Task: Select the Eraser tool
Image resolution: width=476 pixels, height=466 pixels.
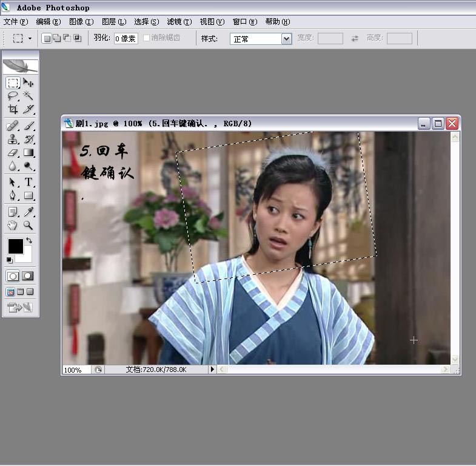Action: pyautogui.click(x=13, y=152)
